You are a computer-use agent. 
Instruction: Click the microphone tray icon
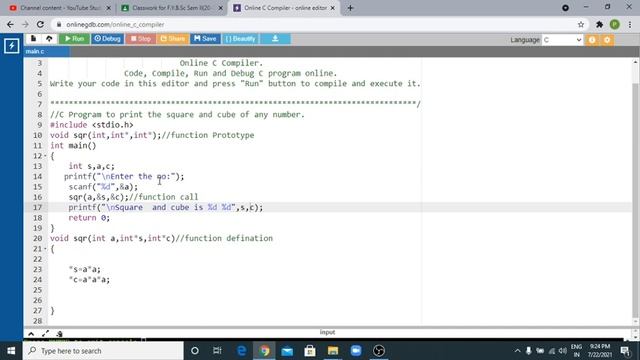click(x=529, y=351)
